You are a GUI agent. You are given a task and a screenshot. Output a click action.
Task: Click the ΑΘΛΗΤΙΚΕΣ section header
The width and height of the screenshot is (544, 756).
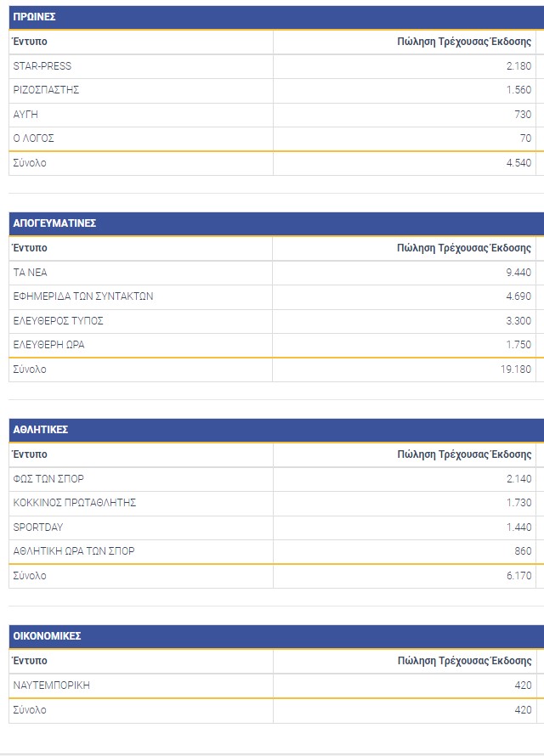tap(41, 430)
